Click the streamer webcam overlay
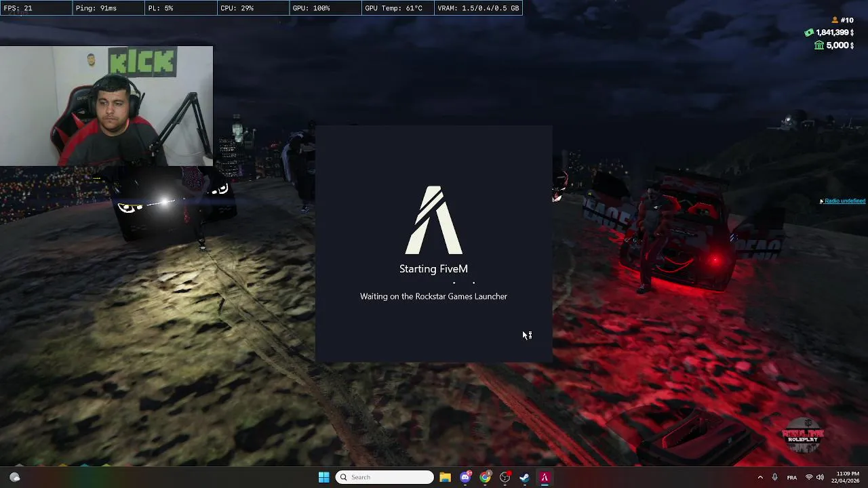Image resolution: width=868 pixels, height=488 pixels. (106, 106)
